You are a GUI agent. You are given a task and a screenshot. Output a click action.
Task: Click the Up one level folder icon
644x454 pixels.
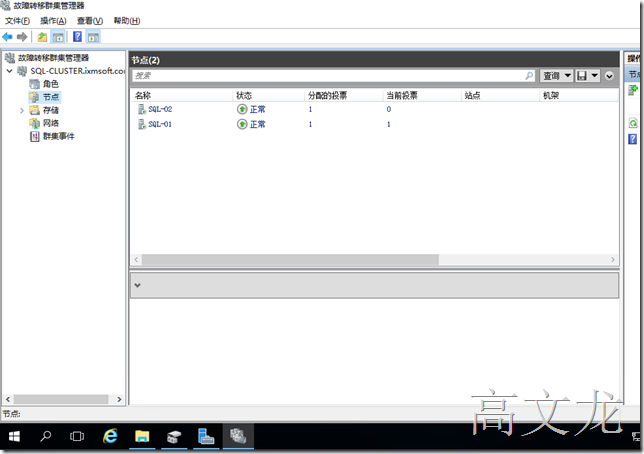click(x=42, y=37)
